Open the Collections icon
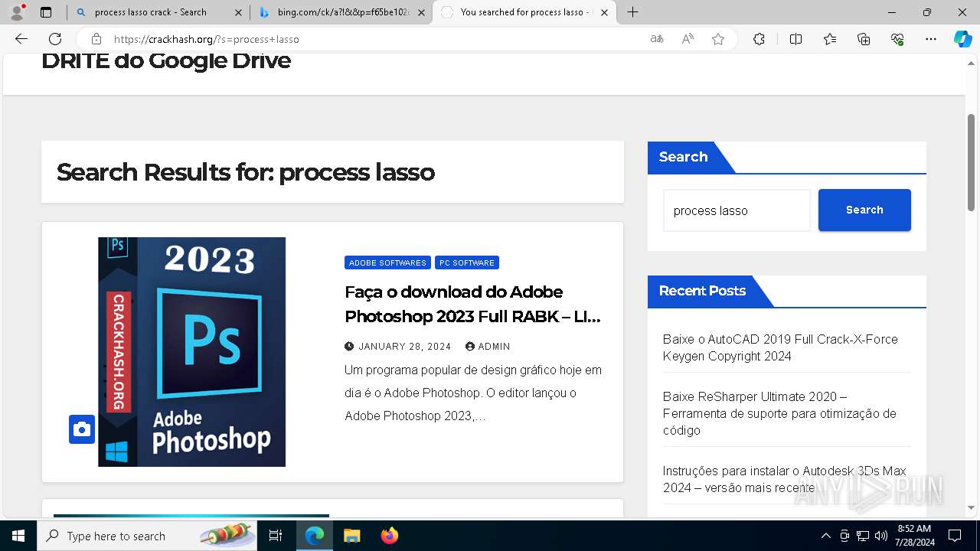The image size is (980, 551). [x=864, y=39]
